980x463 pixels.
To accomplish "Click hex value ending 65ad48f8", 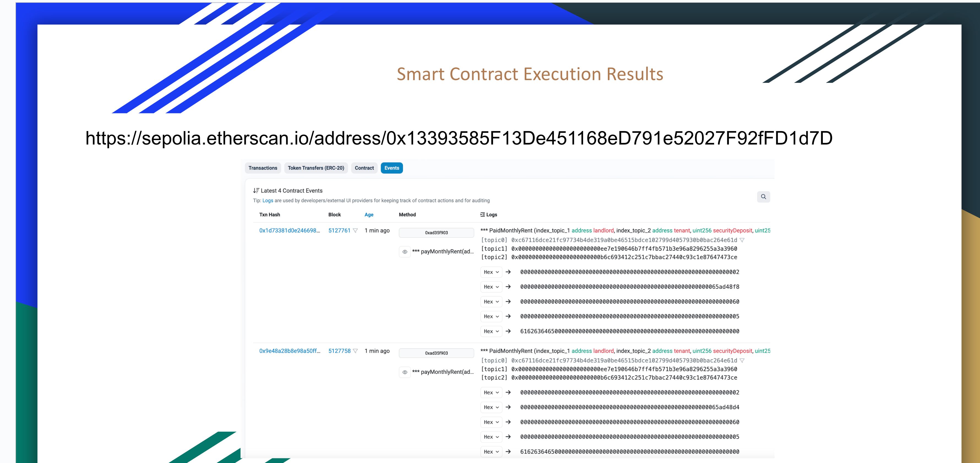I will coord(630,287).
